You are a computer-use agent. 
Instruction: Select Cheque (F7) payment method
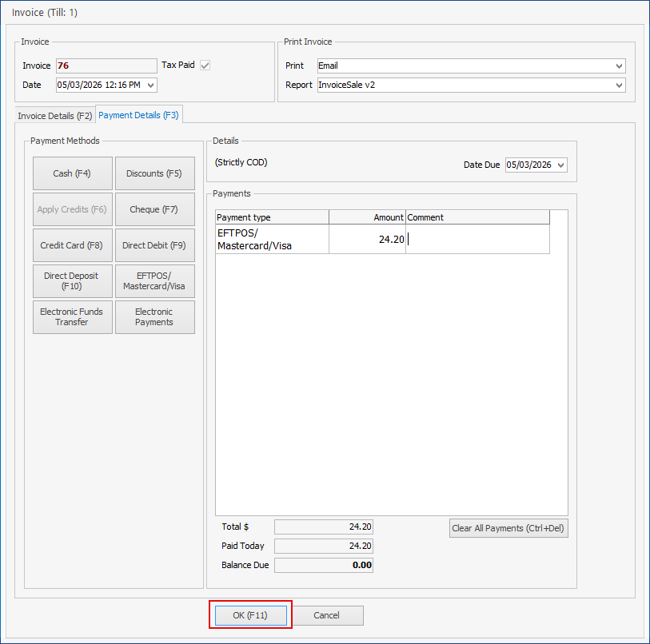(x=154, y=209)
